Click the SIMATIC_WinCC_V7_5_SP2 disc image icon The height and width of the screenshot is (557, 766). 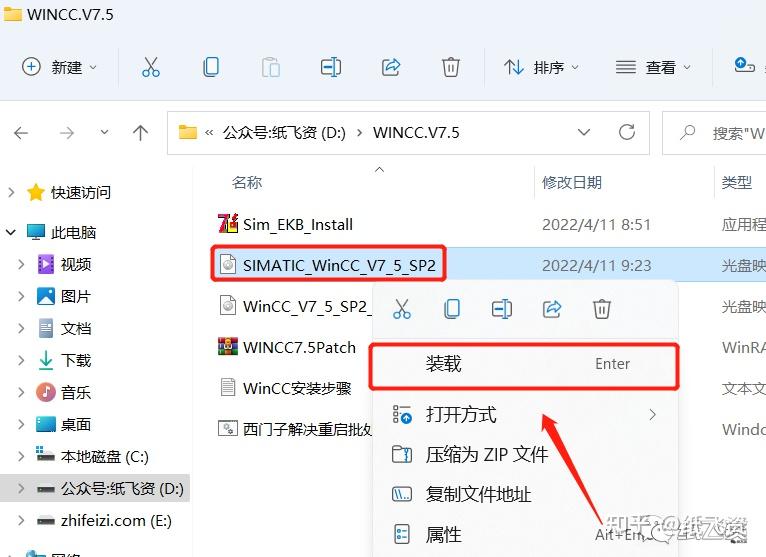228,265
